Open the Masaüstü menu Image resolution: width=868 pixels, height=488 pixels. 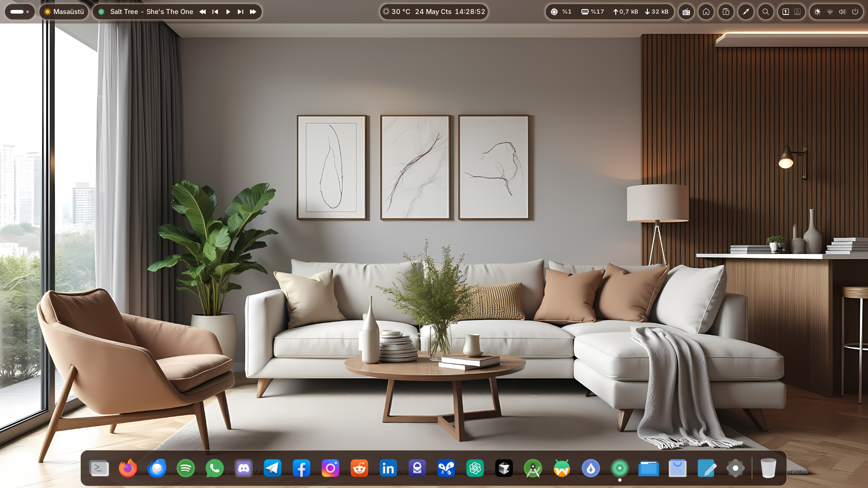tap(64, 12)
